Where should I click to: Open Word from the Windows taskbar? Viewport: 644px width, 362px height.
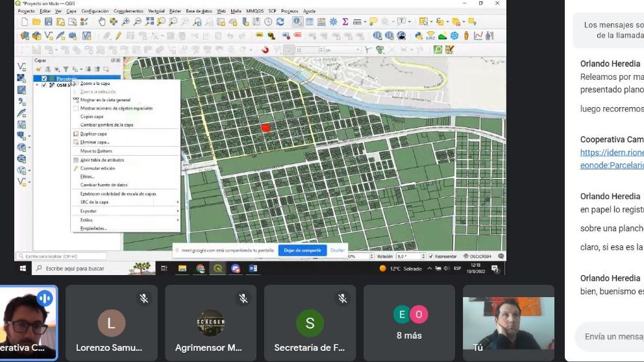[x=253, y=268]
